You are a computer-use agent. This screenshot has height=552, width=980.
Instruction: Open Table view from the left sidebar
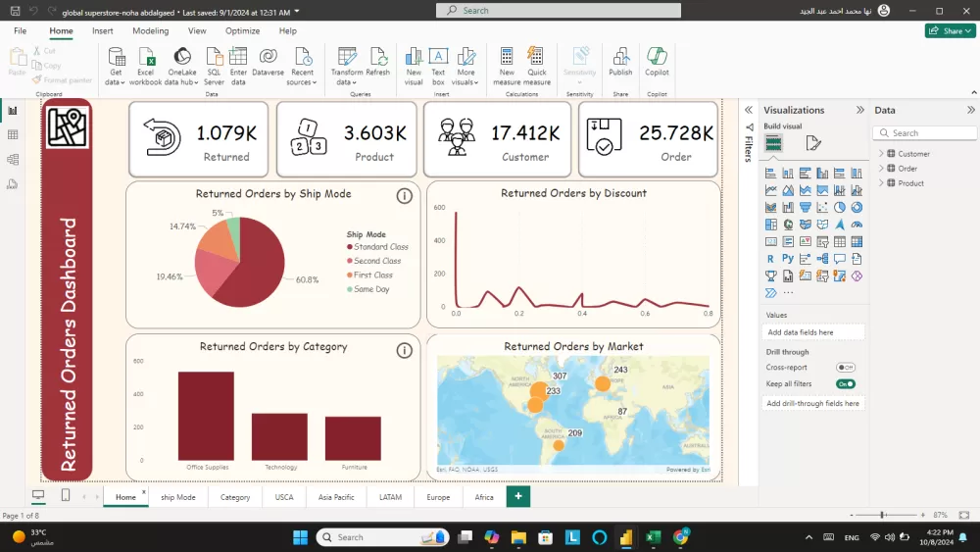pos(13,134)
